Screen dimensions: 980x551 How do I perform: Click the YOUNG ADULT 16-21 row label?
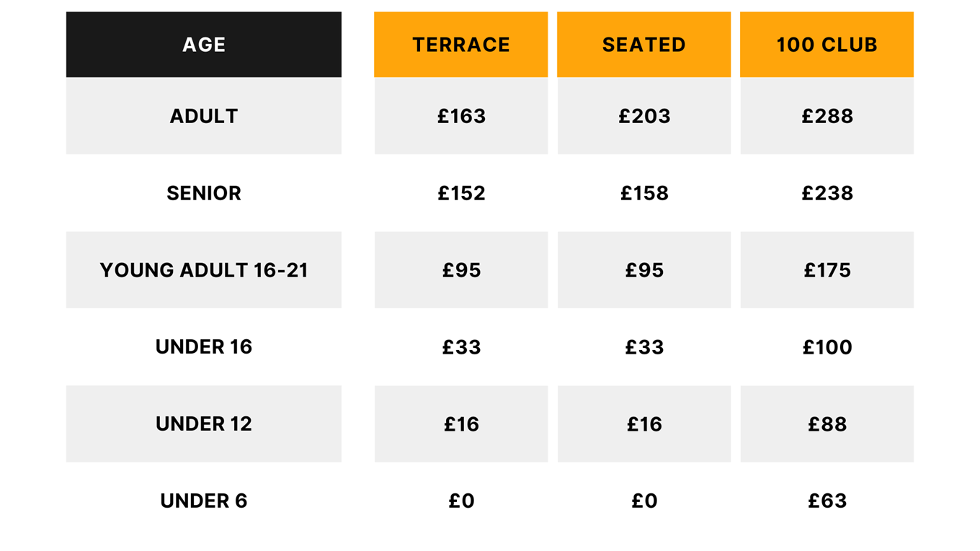[204, 270]
